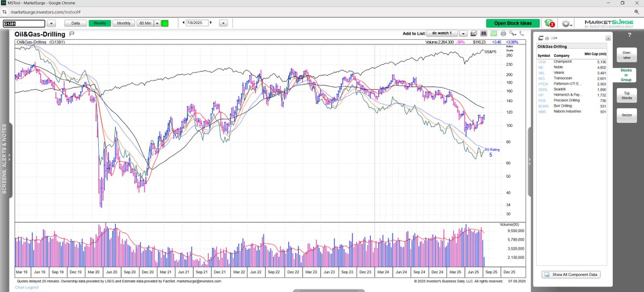Click the Volume(00) label on volume pane
Image resolution: width=644 pixels, height=292 pixels.
509,224
